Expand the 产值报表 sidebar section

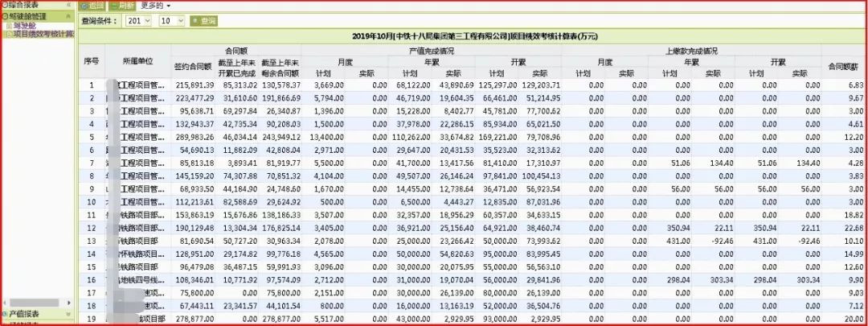coord(69,314)
